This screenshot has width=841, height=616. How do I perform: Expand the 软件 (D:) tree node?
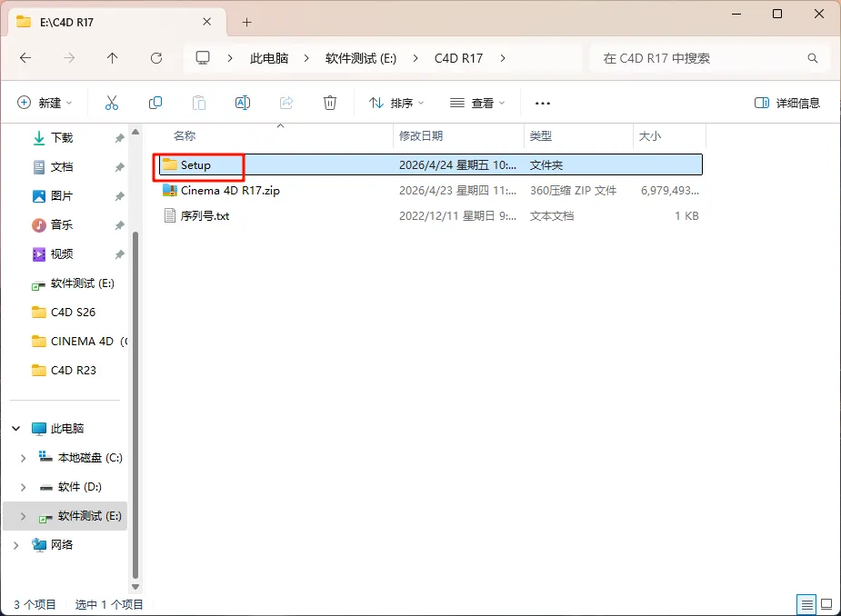coord(23,487)
